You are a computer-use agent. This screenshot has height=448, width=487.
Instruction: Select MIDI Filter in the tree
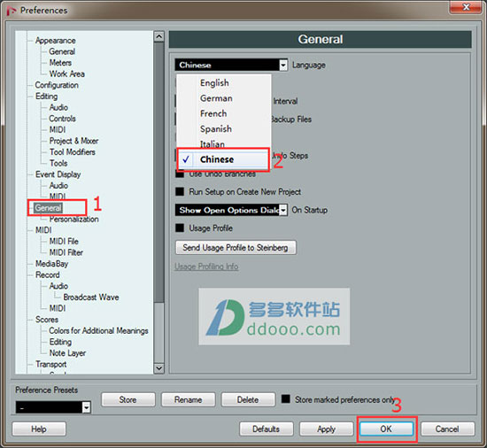[x=66, y=252]
